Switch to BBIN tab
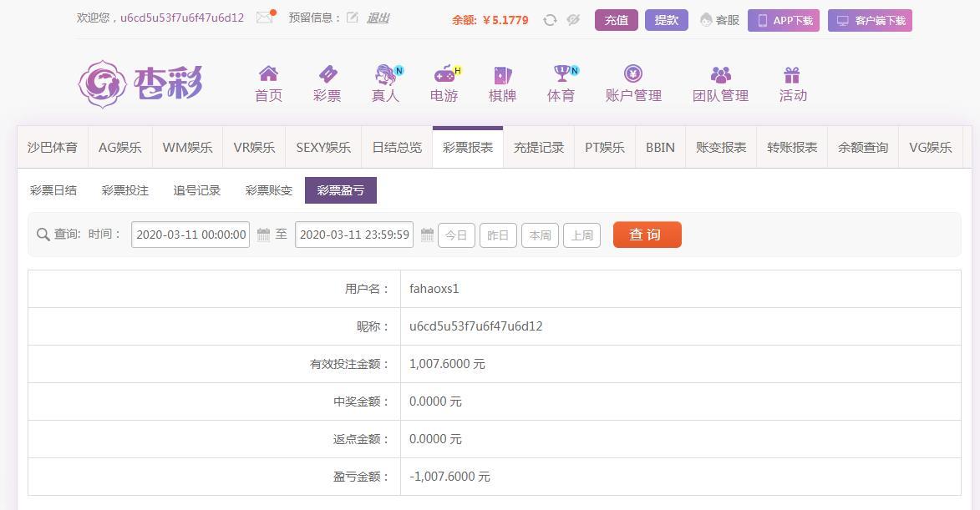The width and height of the screenshot is (980, 510). (661, 147)
